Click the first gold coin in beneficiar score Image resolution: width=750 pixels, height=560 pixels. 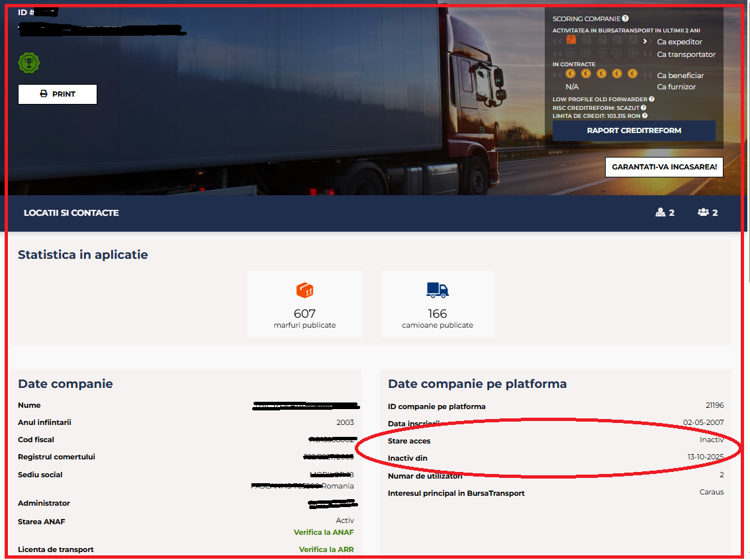point(570,74)
